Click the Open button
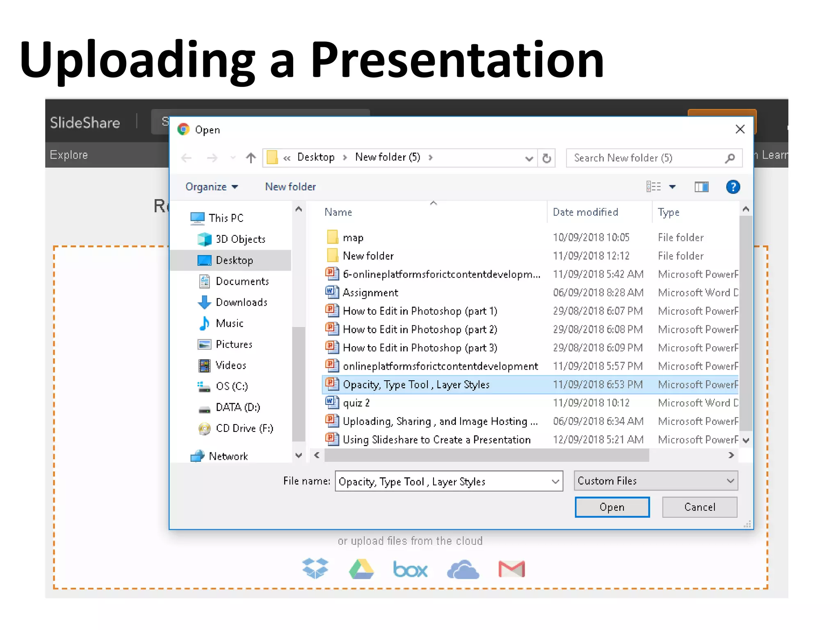 pyautogui.click(x=612, y=507)
